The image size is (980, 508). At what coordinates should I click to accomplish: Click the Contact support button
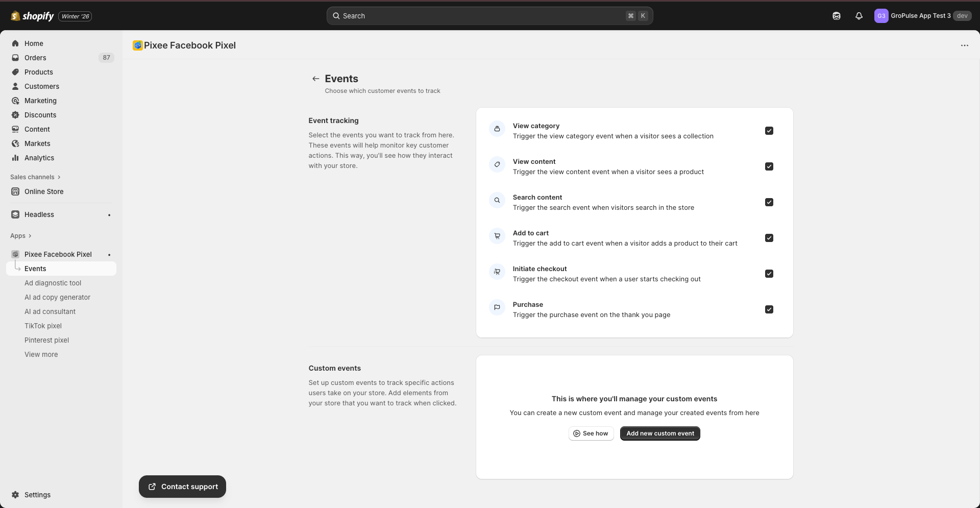182,487
